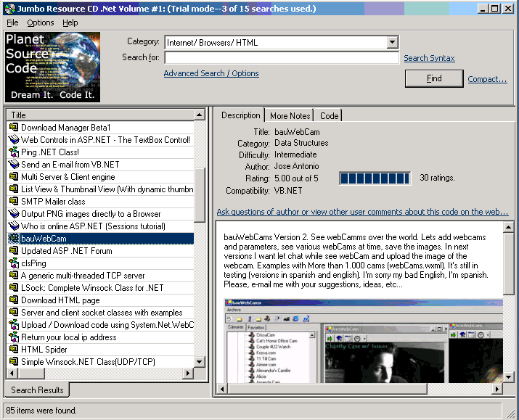Click icon beside A generic multi-threaded TCP server

(x=14, y=275)
